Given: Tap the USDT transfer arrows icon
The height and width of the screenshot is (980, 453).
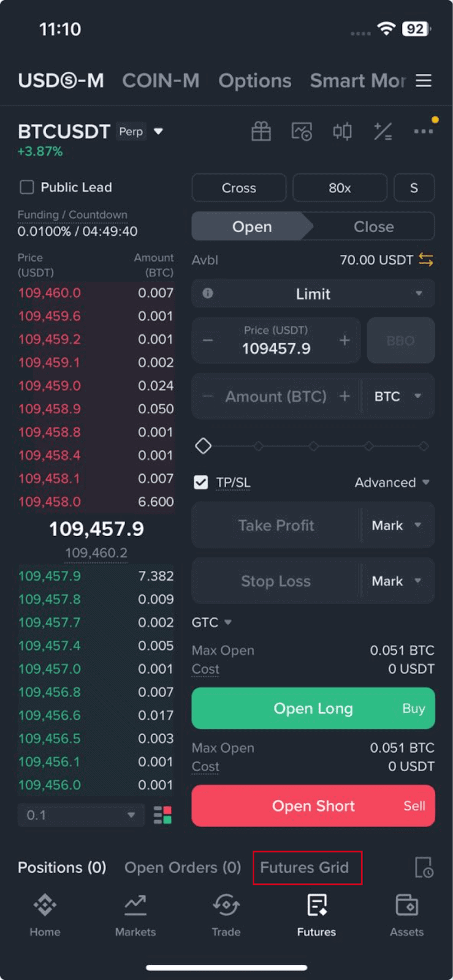Looking at the screenshot, I should (x=426, y=260).
